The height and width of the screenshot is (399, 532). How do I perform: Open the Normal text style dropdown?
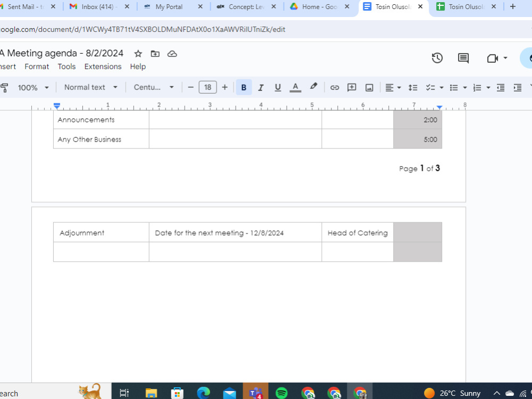(x=90, y=87)
